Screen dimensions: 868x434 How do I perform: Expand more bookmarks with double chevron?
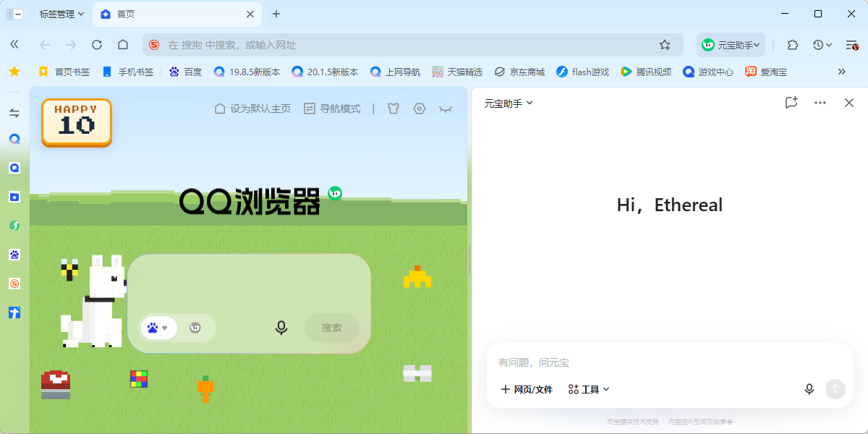(841, 72)
